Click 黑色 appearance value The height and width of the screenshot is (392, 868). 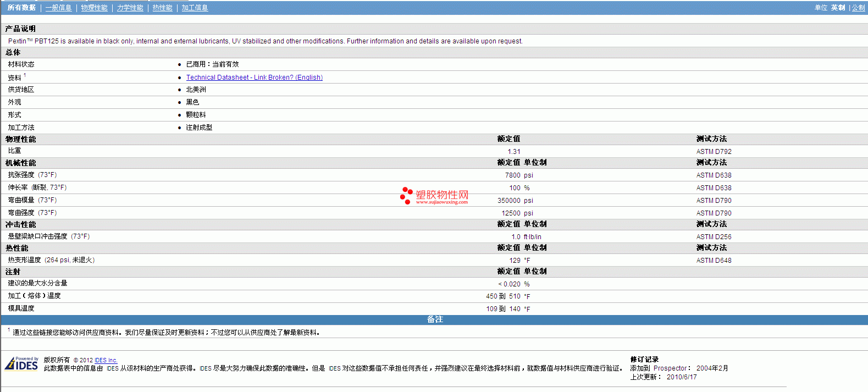tap(192, 102)
